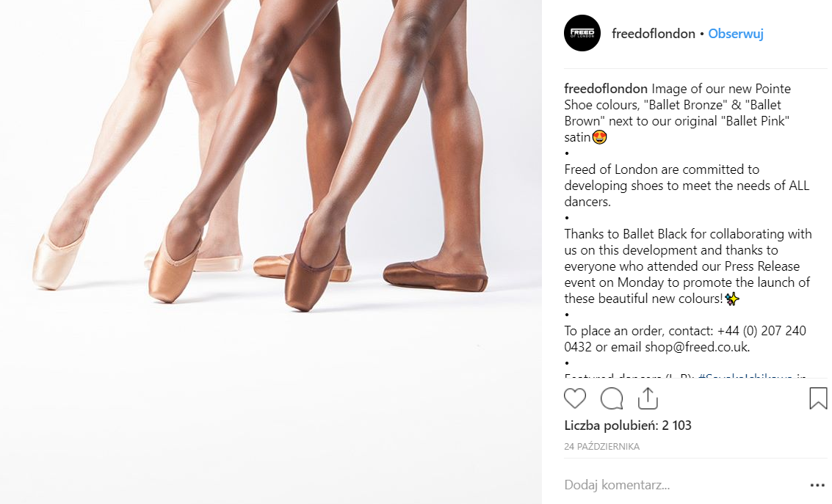Open the freedoflondon username in the post header
This screenshot has height=504, width=832.
pyautogui.click(x=653, y=34)
